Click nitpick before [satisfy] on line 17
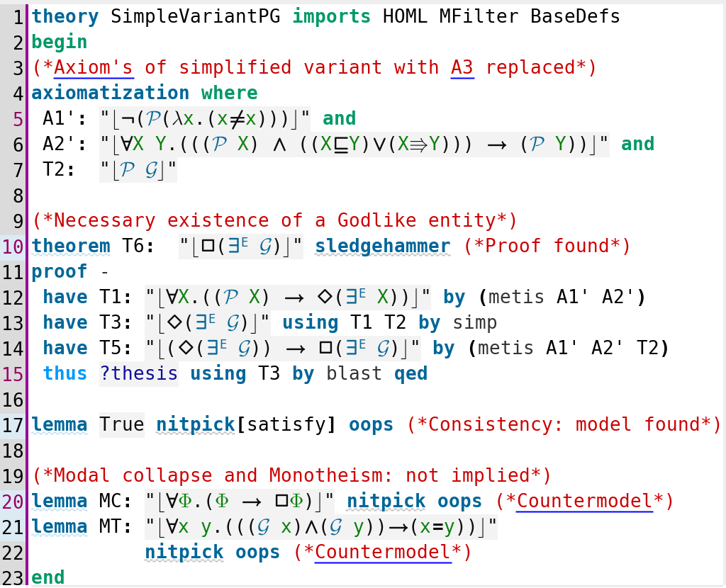726x588 pixels. click(x=195, y=425)
